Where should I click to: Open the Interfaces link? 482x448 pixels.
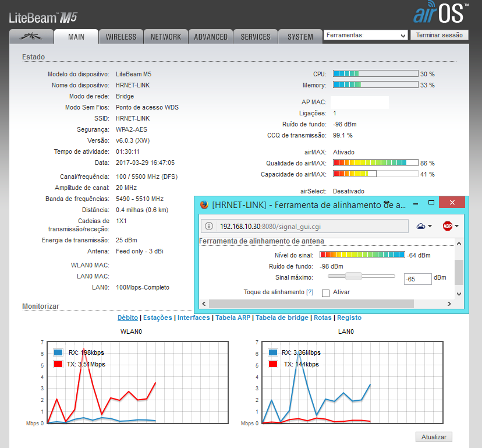pyautogui.click(x=194, y=318)
